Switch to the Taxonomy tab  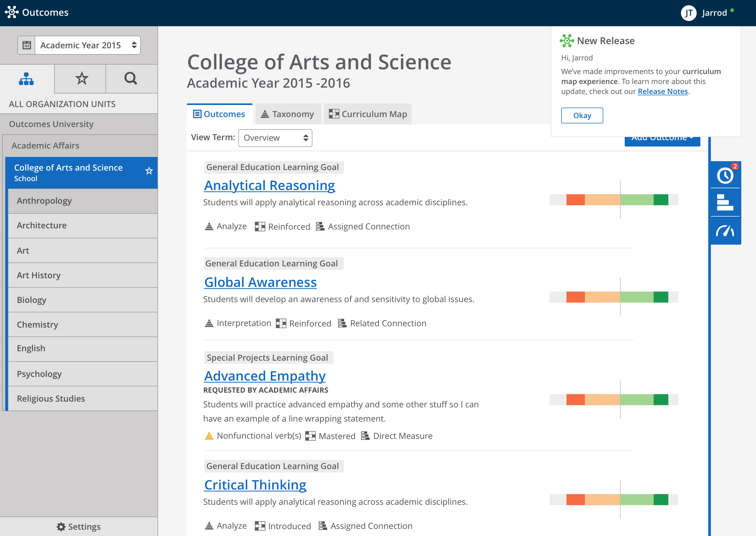pos(288,114)
